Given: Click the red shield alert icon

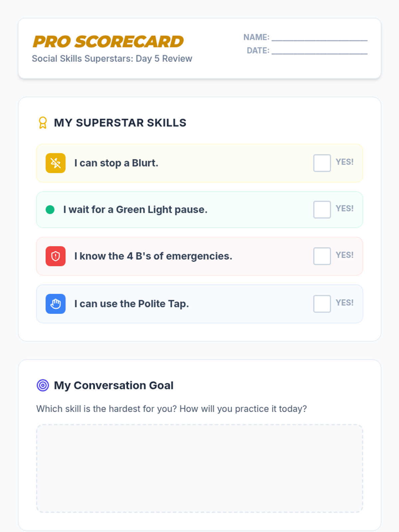Looking at the screenshot, I should point(56,256).
